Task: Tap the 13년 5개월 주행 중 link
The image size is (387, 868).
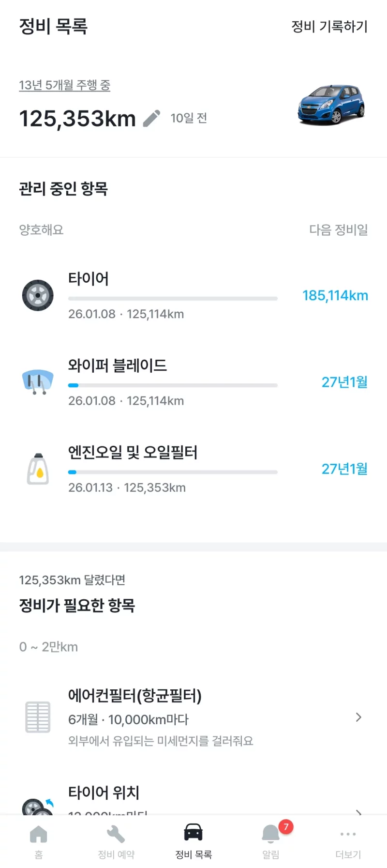Action: coord(65,85)
